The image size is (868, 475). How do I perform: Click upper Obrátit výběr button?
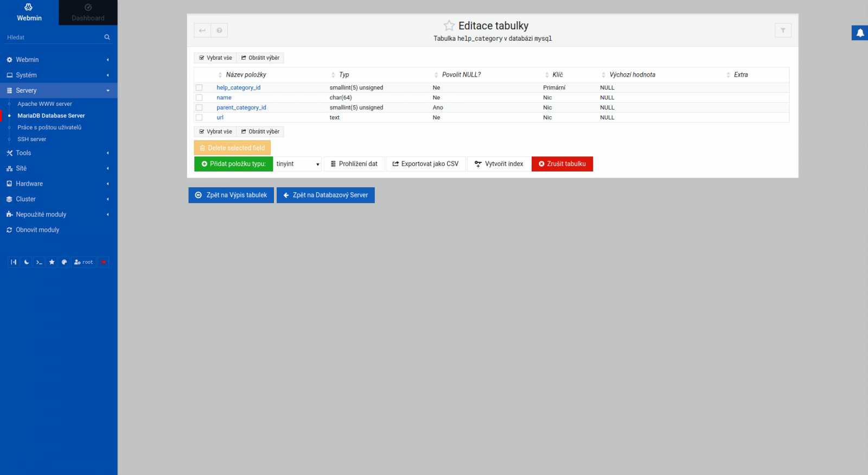[260, 58]
